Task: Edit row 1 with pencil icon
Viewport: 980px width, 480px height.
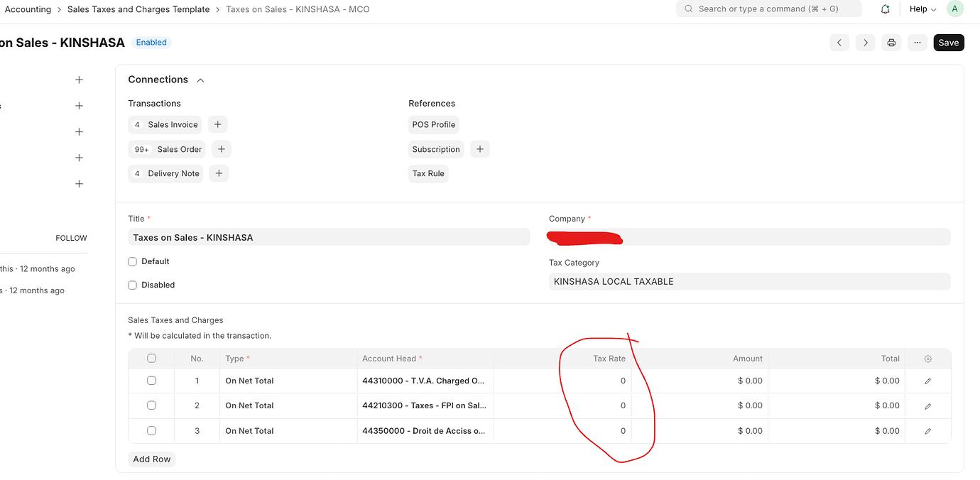Action: (927, 381)
